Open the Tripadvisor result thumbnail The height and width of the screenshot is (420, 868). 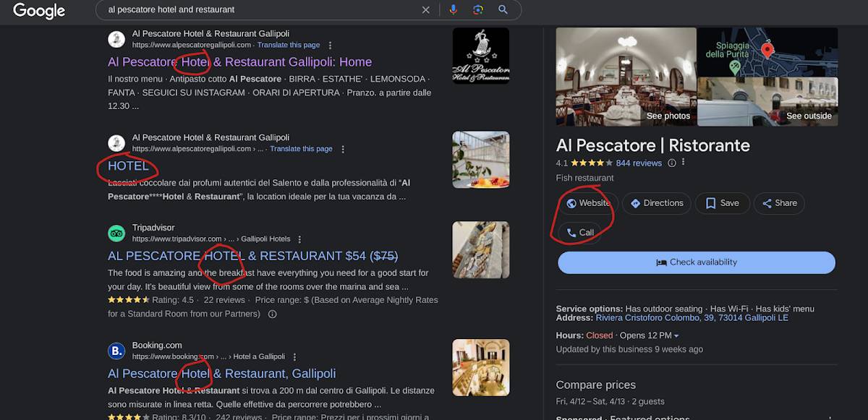pyautogui.click(x=481, y=249)
